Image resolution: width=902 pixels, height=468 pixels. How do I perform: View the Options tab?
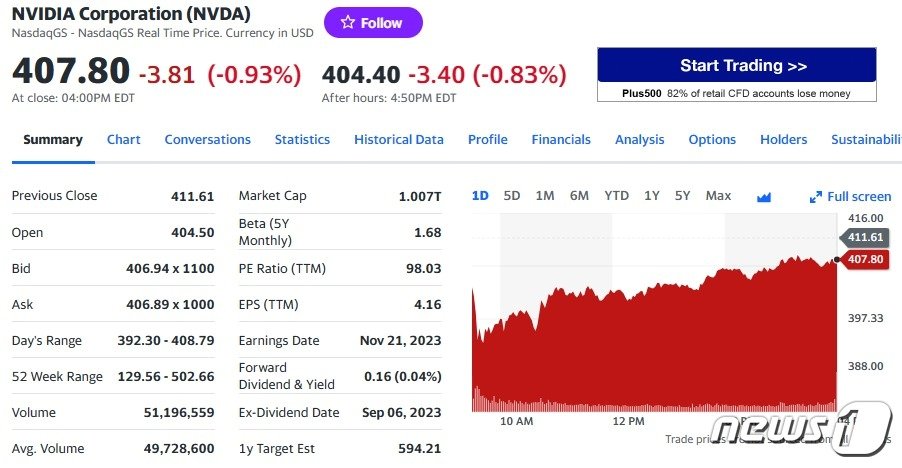[x=712, y=140]
